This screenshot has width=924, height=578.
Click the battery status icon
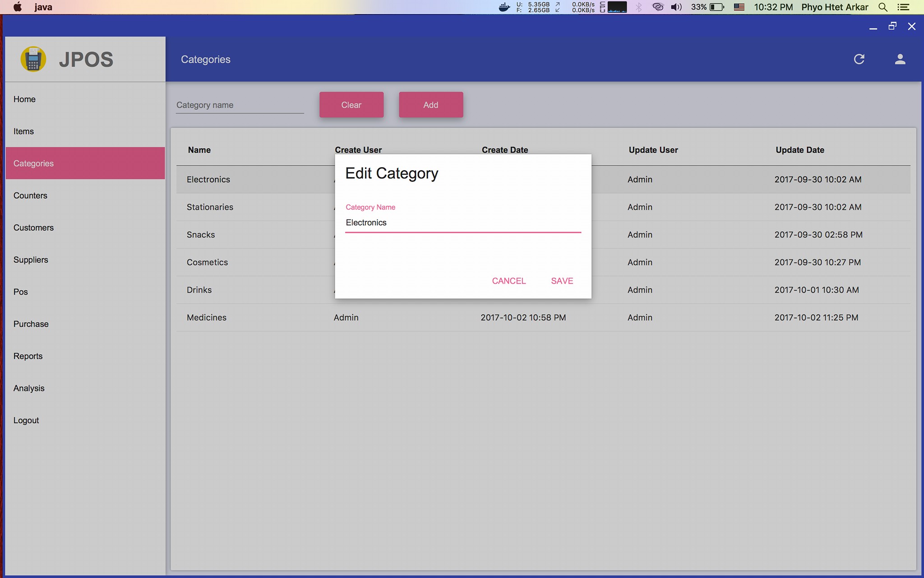coord(716,7)
